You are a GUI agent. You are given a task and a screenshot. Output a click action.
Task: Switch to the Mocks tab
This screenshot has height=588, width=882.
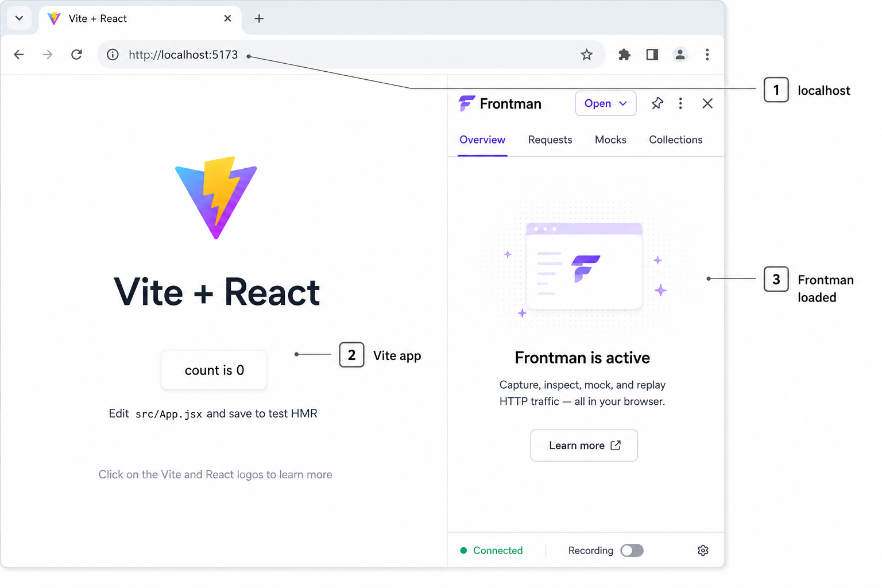[x=610, y=140]
